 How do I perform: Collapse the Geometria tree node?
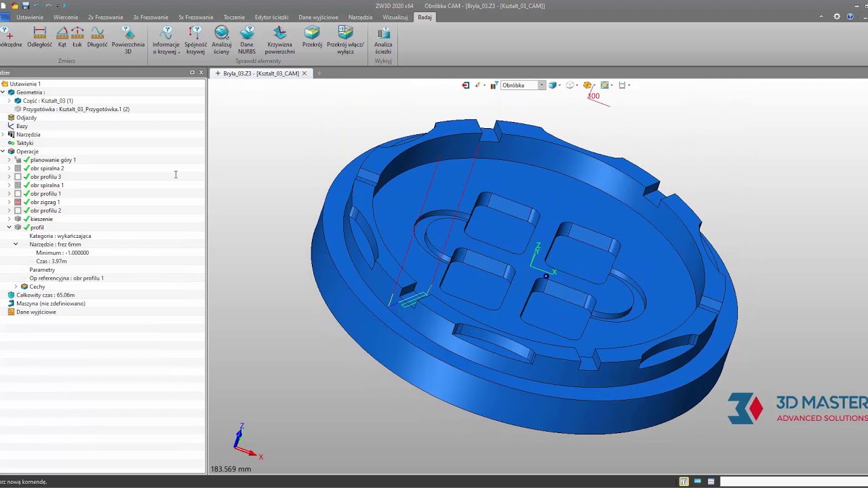tap(3, 92)
